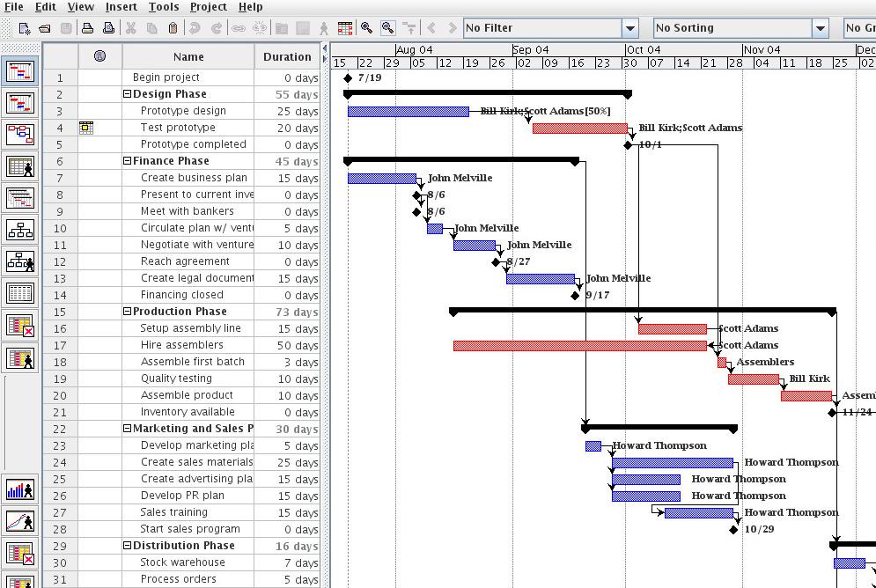
Task: Click the split pane collapse arrows
Action: (x=325, y=54)
